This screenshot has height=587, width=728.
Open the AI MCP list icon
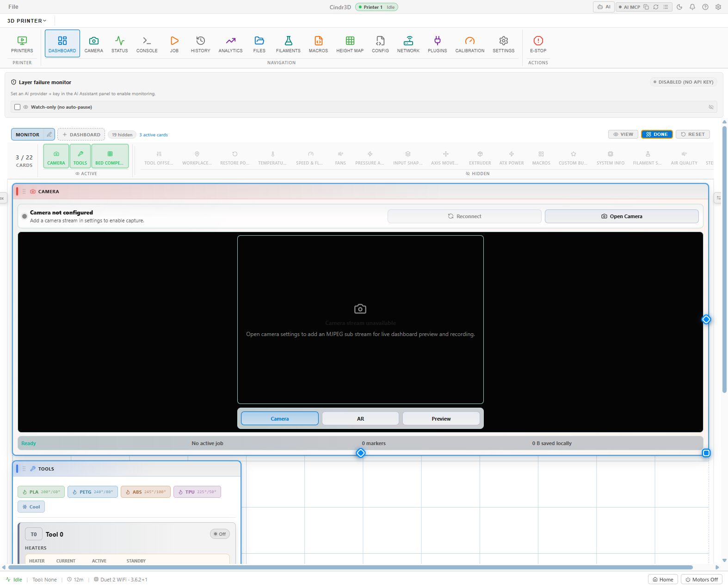(666, 7)
